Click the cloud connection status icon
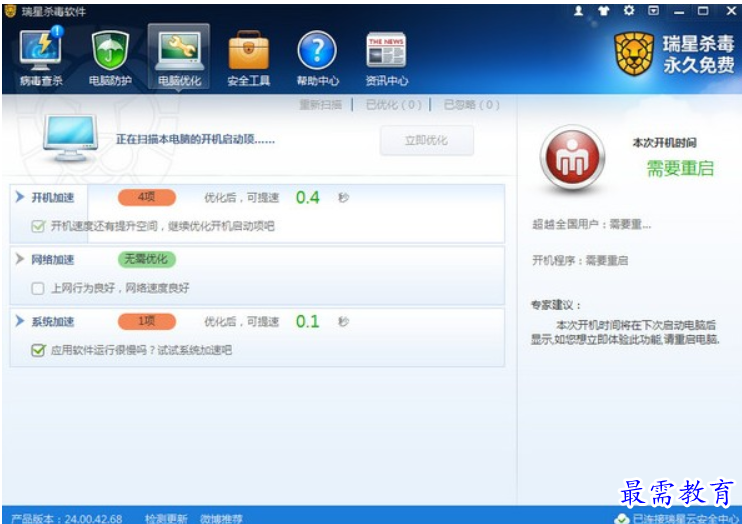Viewport: 742px width, 524px height. [622, 519]
